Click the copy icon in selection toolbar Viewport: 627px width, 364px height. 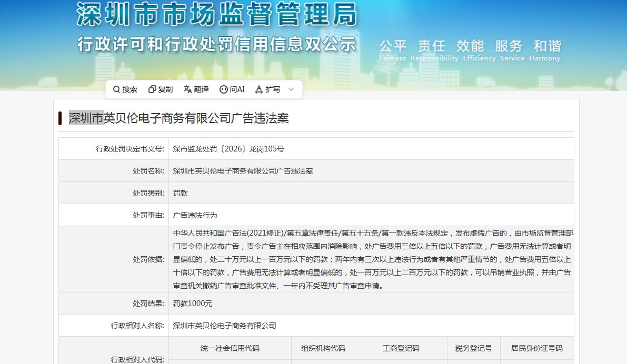152,89
